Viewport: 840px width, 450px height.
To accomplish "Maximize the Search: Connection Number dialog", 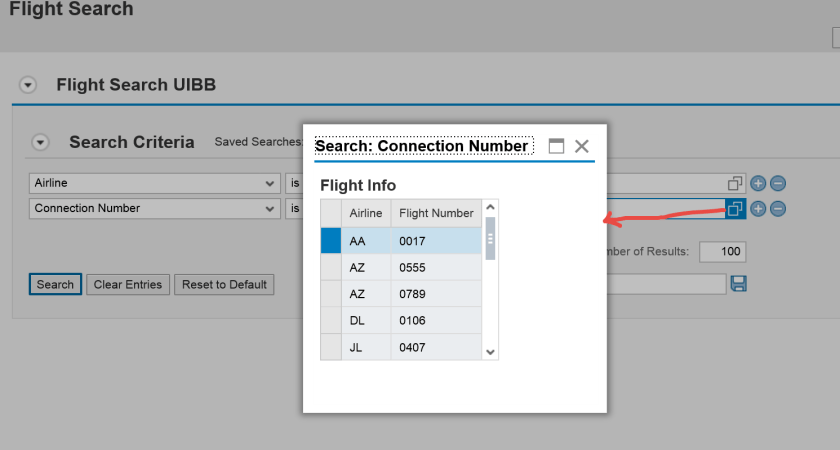I will [556, 146].
